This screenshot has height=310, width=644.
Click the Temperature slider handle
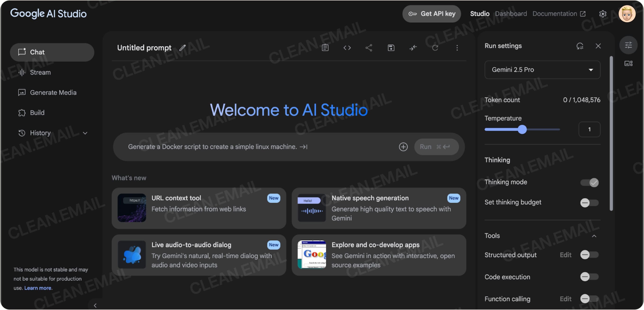522,129
